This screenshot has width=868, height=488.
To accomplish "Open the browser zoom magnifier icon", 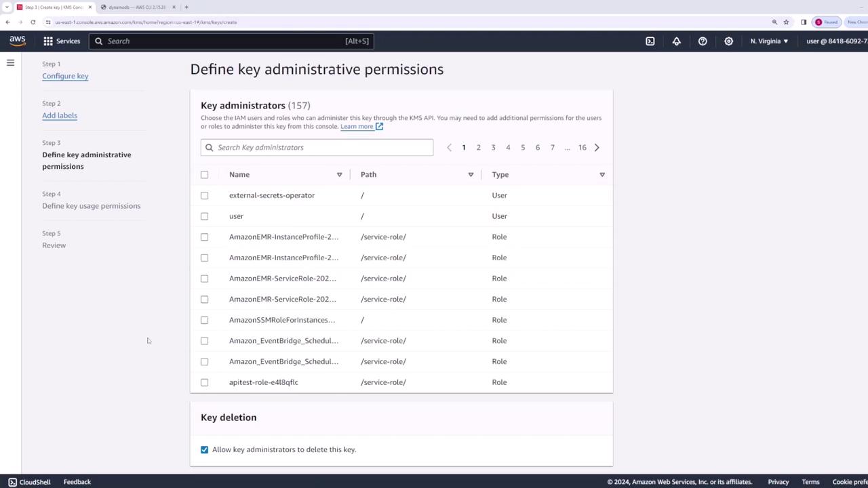I will tap(774, 22).
